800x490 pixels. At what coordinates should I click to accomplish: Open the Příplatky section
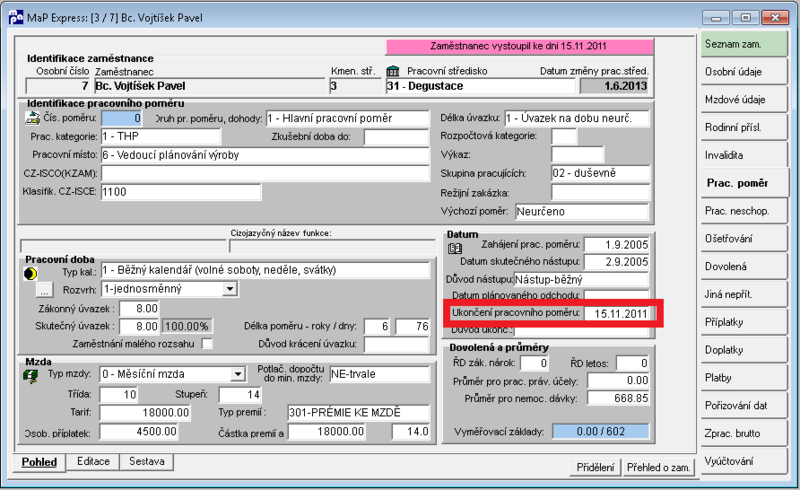744,322
